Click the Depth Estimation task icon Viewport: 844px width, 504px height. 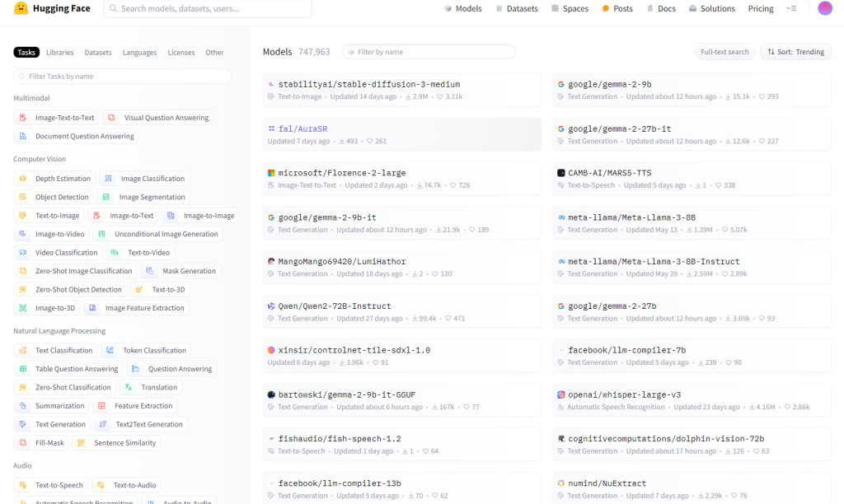coord(23,179)
